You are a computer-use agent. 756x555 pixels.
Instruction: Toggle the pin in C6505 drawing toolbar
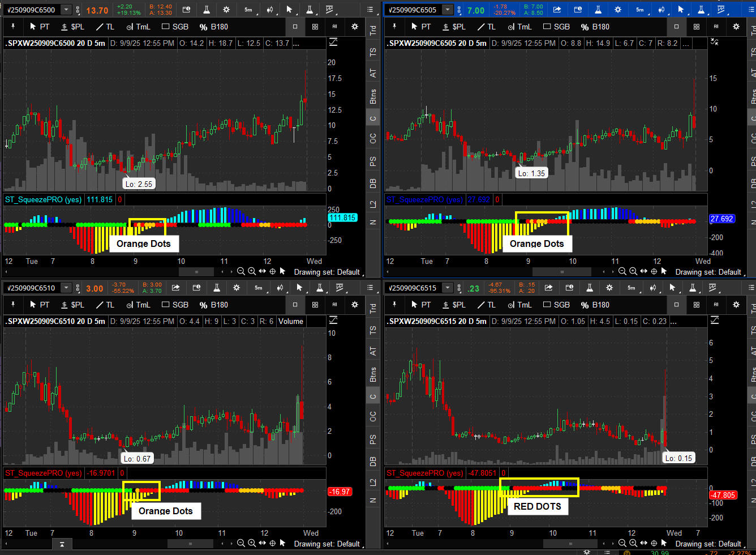(394, 27)
